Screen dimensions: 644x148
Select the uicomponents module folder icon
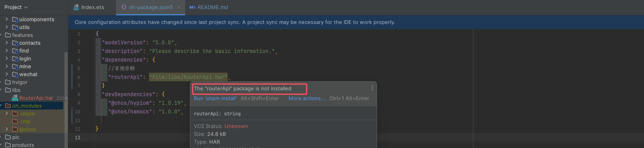click(x=15, y=19)
